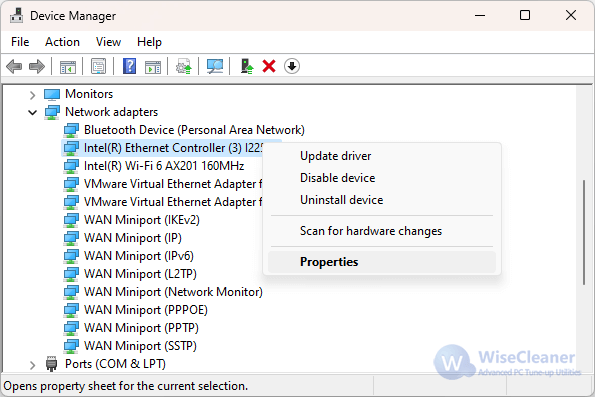Toggle the show/hide action pane icon

[x=153, y=67]
